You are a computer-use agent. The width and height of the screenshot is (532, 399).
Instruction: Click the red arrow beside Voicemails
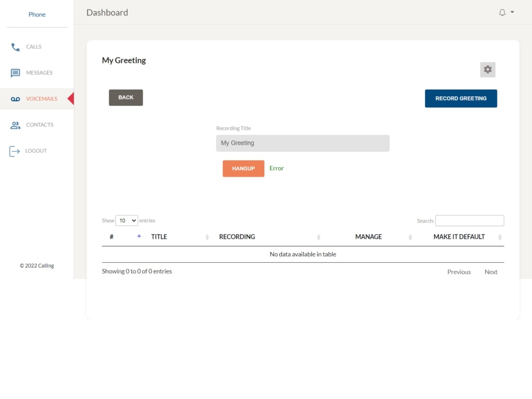[x=70, y=98]
